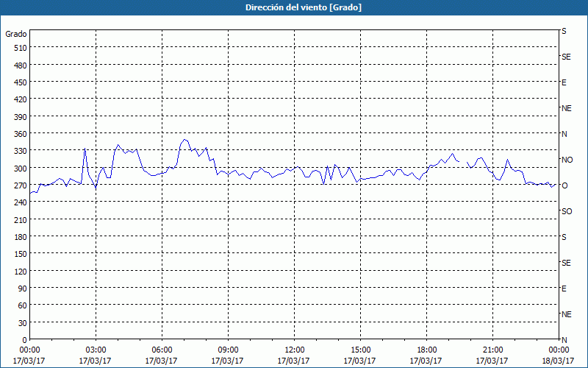Click the NE compass label beside 30

point(566,314)
